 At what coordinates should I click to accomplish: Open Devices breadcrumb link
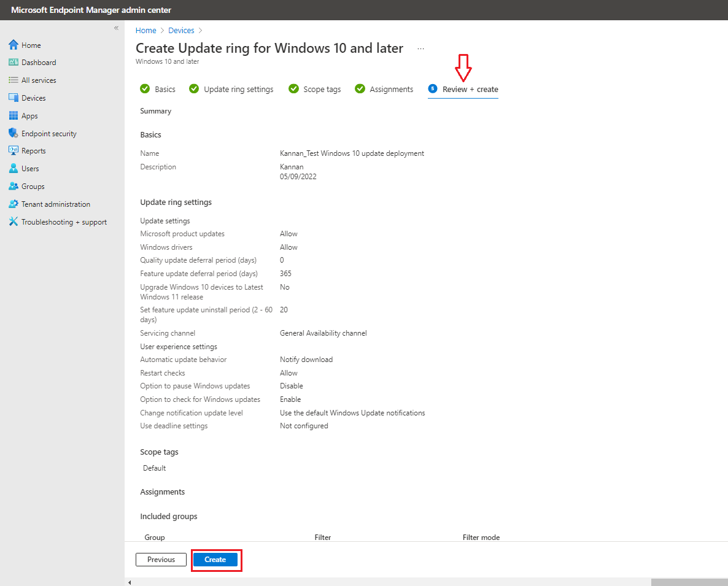[x=181, y=30]
